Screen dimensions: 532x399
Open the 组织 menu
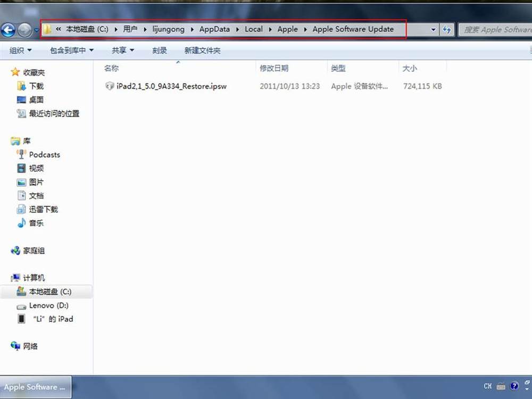20,51
